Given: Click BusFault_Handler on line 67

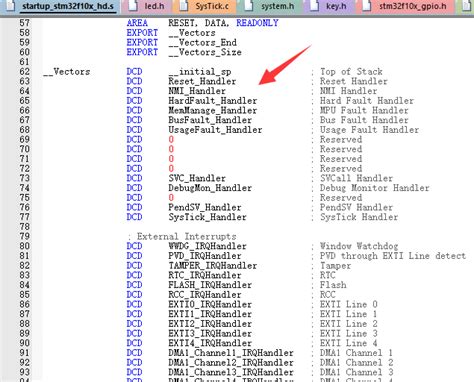Looking at the screenshot, I should coord(210,120).
